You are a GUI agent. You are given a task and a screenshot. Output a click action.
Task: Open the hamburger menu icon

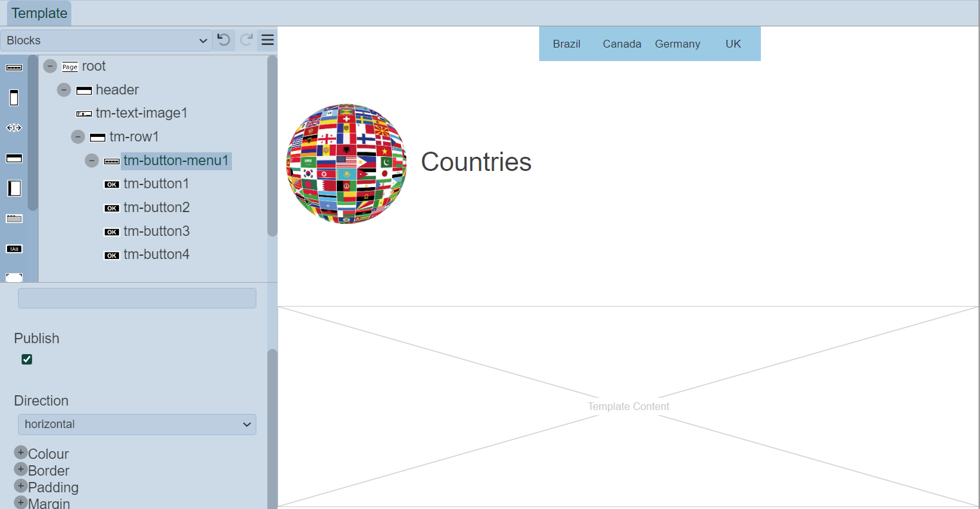[267, 40]
